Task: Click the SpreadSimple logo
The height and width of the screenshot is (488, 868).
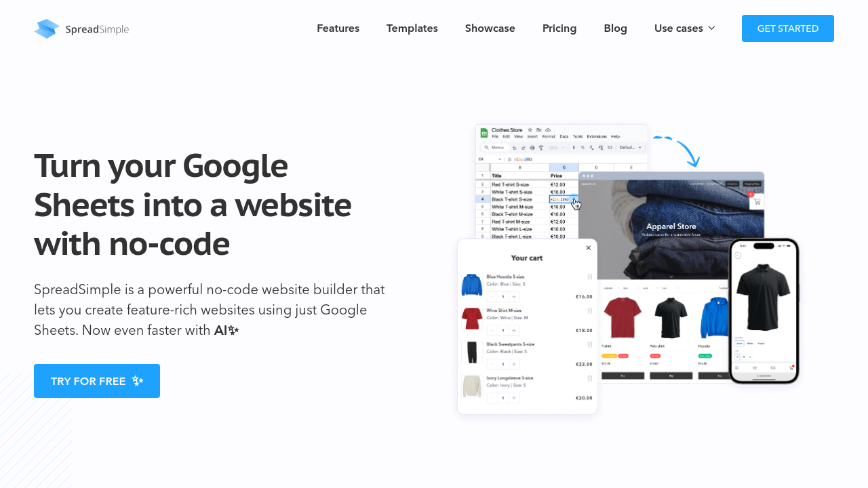Action: (x=81, y=28)
